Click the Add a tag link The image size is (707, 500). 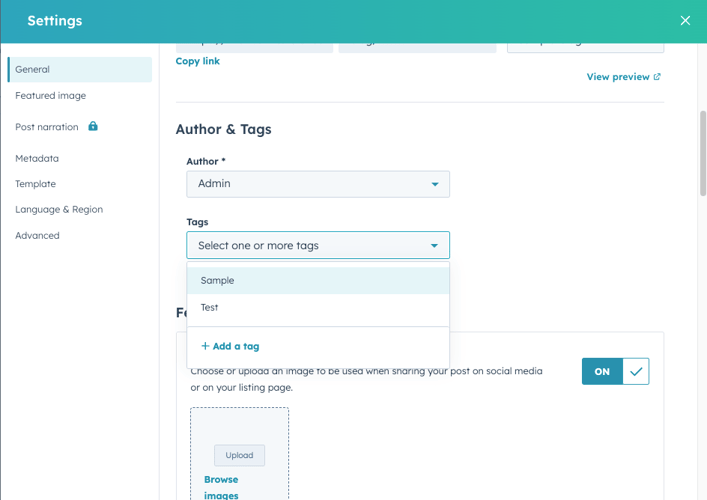point(230,346)
